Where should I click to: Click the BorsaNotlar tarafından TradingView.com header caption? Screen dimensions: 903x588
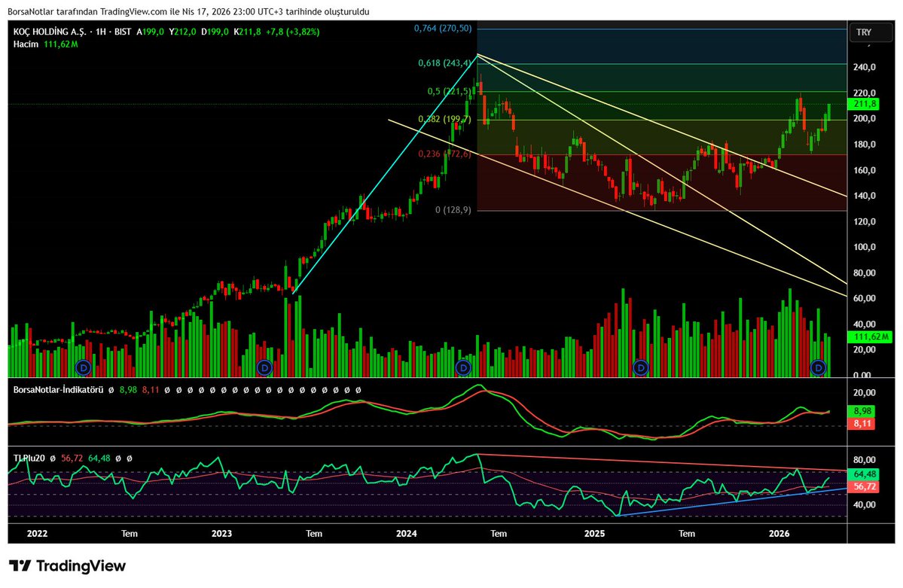[188, 11]
